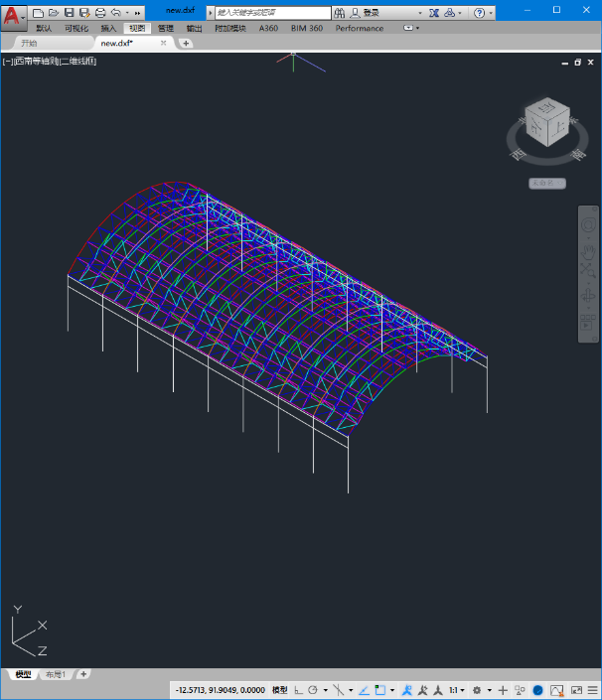Switch to the A360 ribbon tab
602x700 pixels.
click(x=268, y=28)
